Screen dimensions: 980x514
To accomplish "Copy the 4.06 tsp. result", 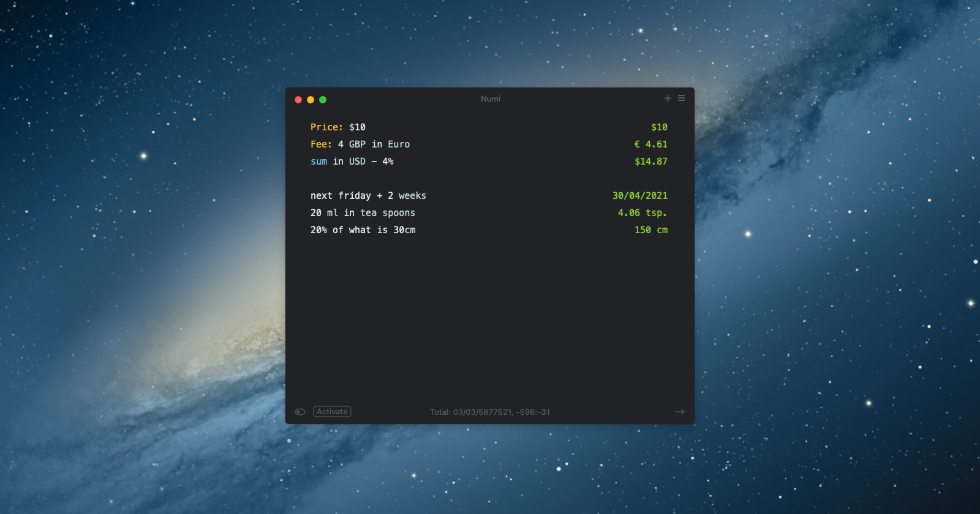I will pos(643,213).
